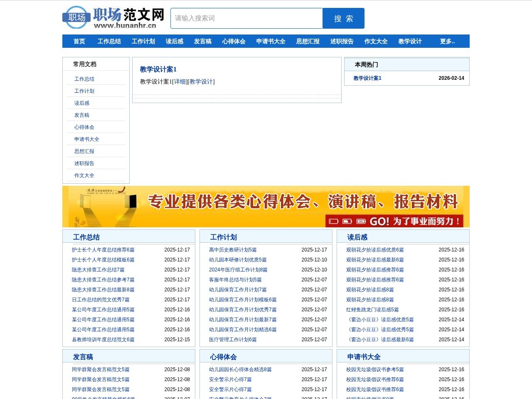Open 客服年终总结与计划5篇
532x399 pixels.
pos(235,280)
